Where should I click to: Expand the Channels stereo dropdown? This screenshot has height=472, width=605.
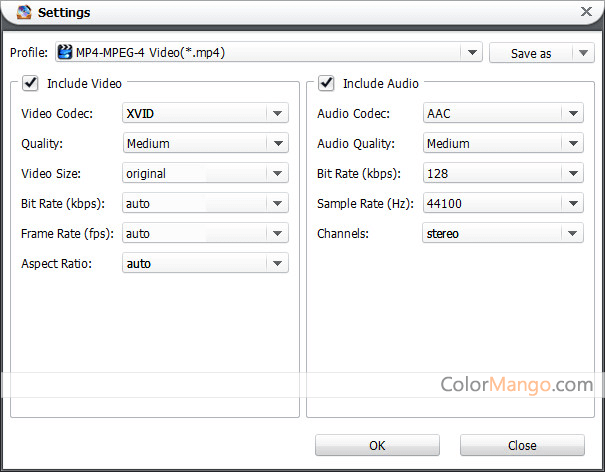tap(503, 233)
